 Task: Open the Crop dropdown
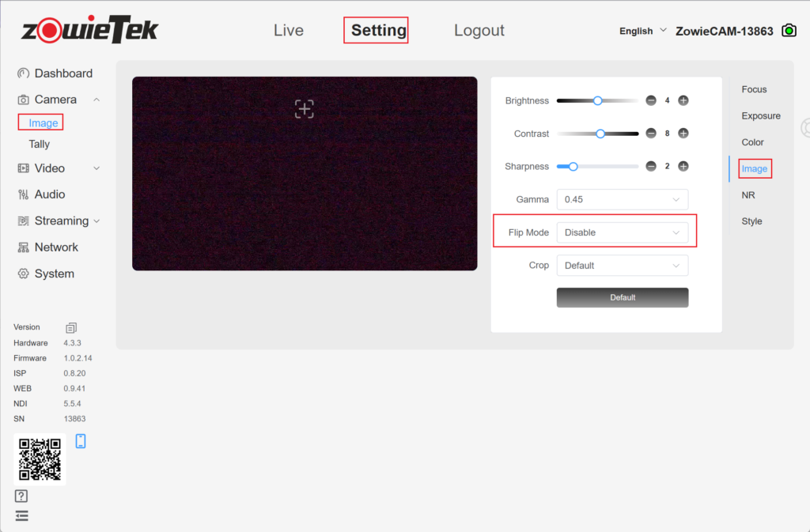[623, 266]
